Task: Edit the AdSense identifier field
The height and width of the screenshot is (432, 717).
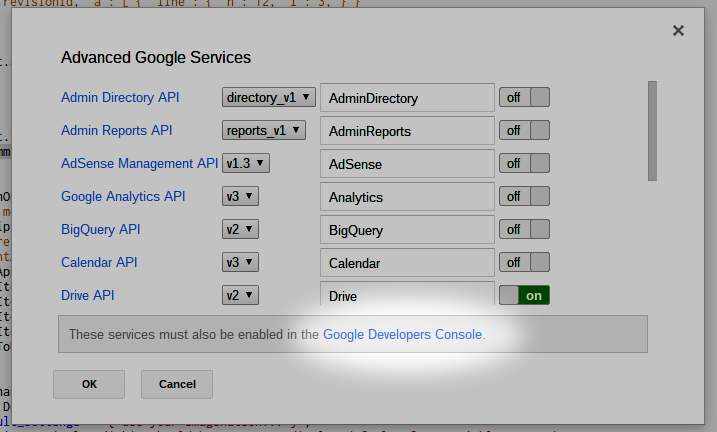Action: [x=407, y=164]
